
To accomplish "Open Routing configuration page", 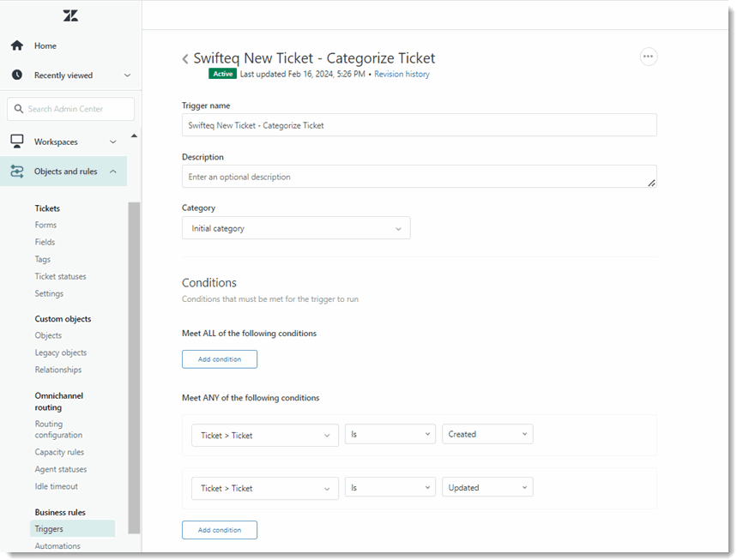I will click(x=58, y=430).
